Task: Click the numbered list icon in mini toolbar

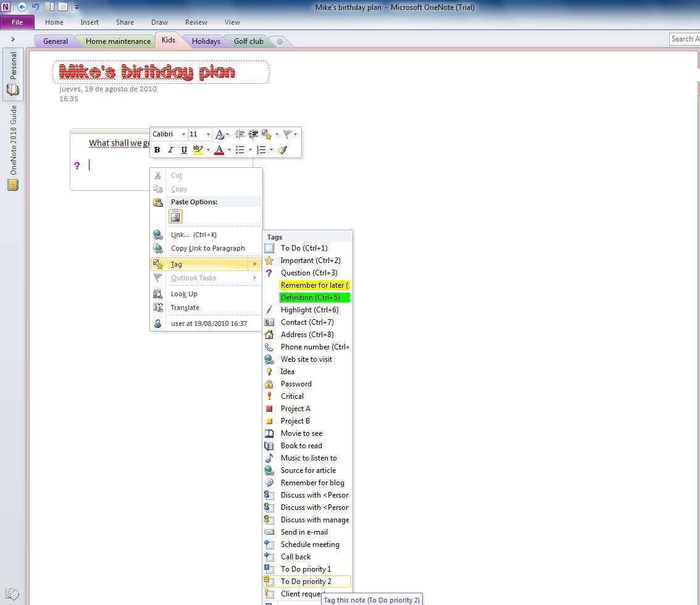Action: [x=261, y=150]
